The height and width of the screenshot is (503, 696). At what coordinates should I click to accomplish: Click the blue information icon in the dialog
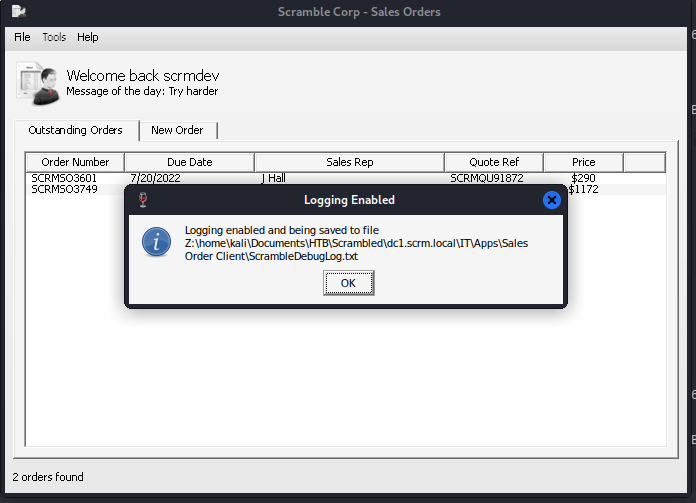click(156, 242)
